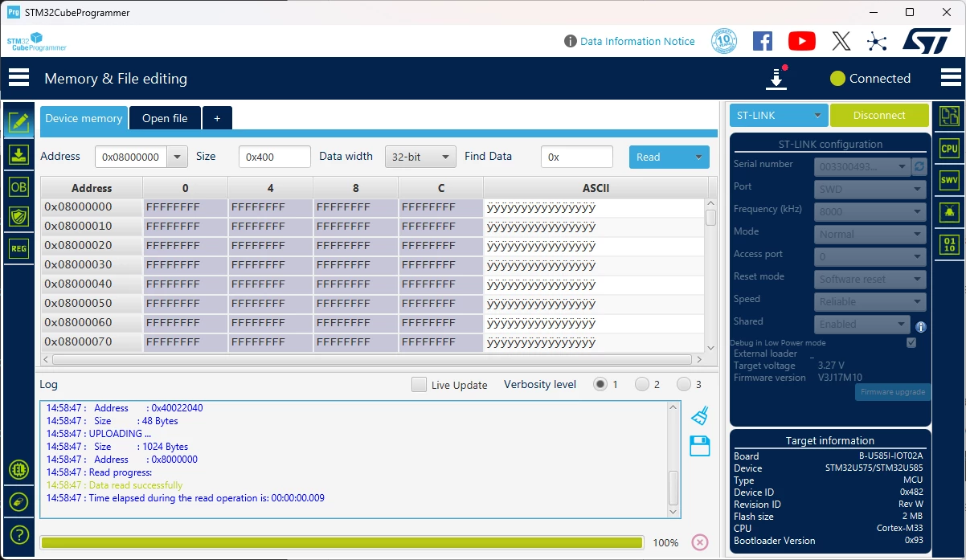Select verbosity level 3
The height and width of the screenshot is (560, 966).
[x=684, y=384]
